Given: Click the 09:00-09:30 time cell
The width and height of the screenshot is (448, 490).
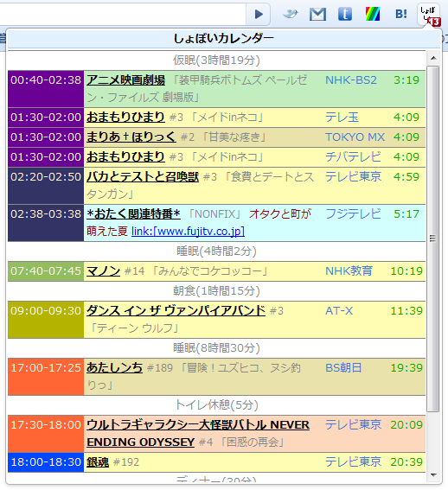Looking at the screenshot, I should point(46,320).
